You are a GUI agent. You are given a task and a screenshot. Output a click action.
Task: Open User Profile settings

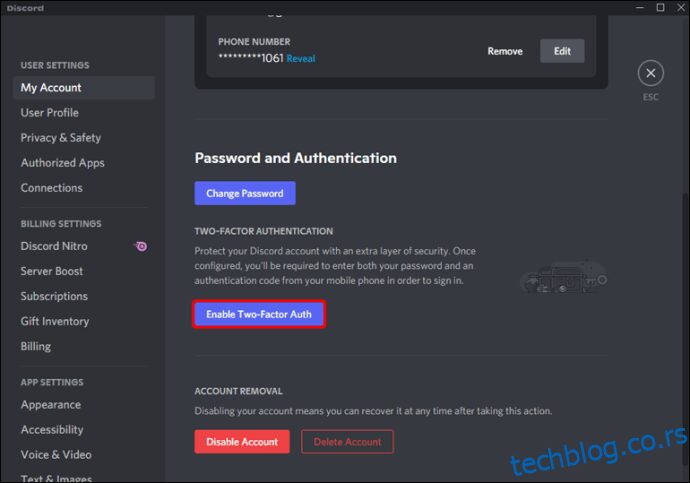click(84, 113)
